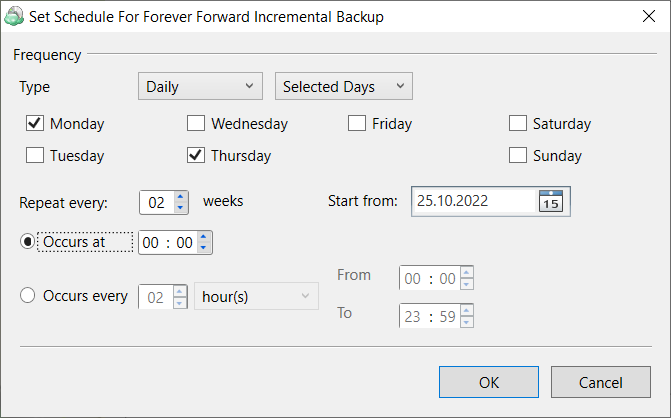The height and width of the screenshot is (418, 671).
Task: Expand the Selected Days dropdown
Action: click(x=344, y=86)
